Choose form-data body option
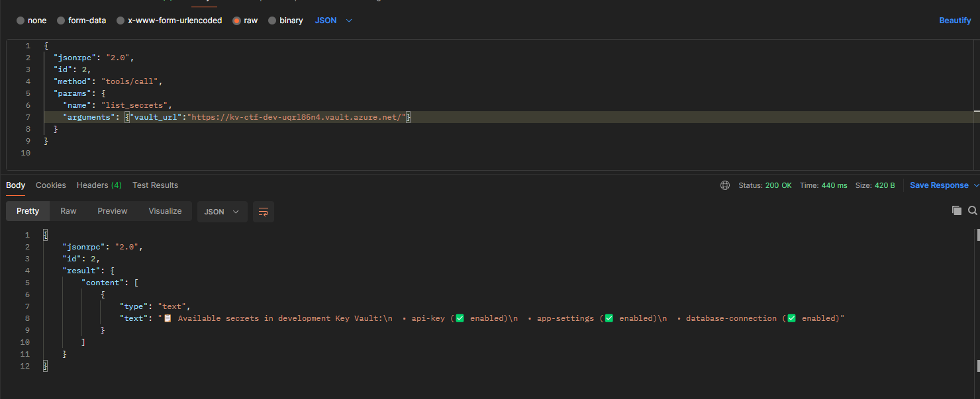Screen dimensions: 980x399 coord(61,21)
